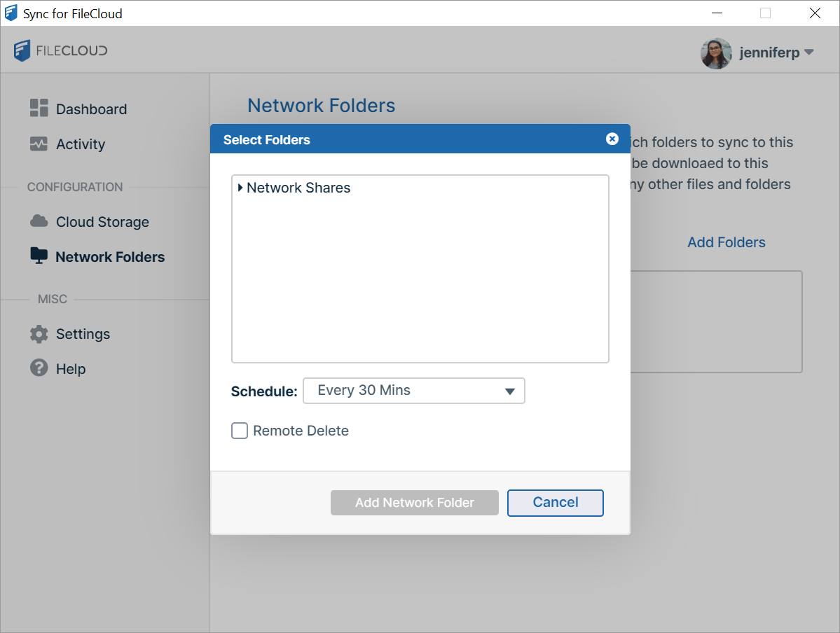Expand the Network Shares tree item
Viewport: 840px width, 633px height.
[x=240, y=188]
